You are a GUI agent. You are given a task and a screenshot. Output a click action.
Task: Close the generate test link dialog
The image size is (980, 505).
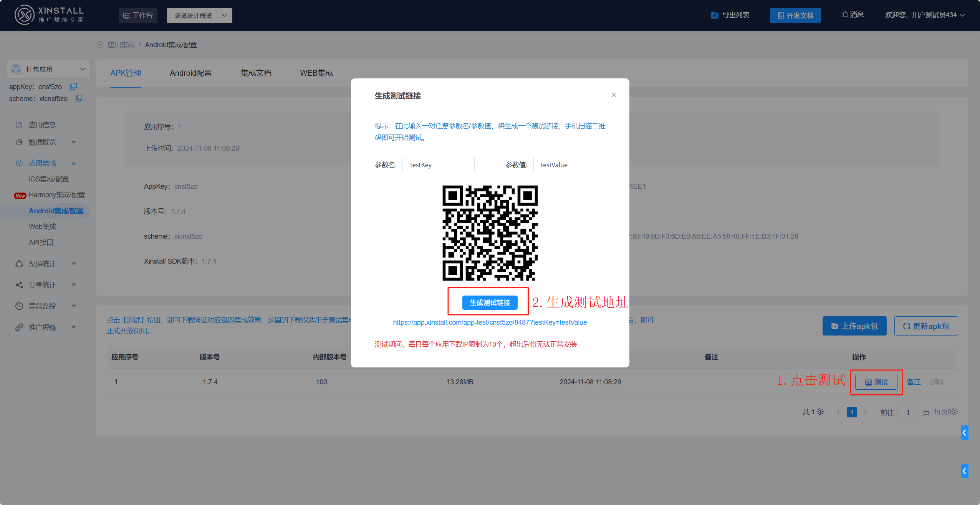[x=614, y=95]
